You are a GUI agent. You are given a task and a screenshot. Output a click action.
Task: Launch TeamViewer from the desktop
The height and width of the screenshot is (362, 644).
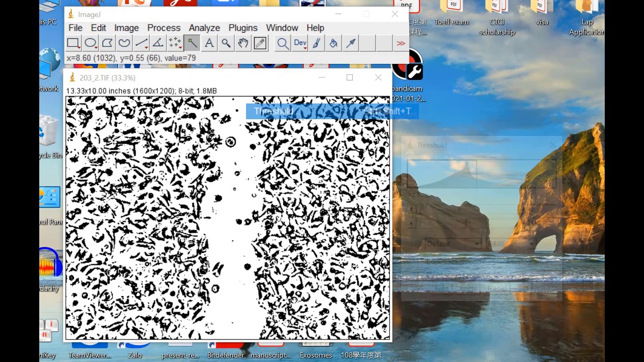pos(90,350)
